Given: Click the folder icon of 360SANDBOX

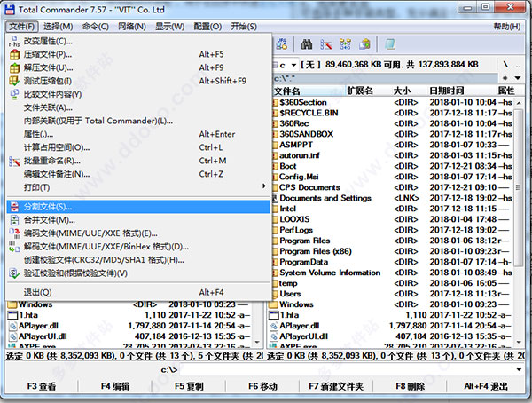Looking at the screenshot, I should (276, 134).
